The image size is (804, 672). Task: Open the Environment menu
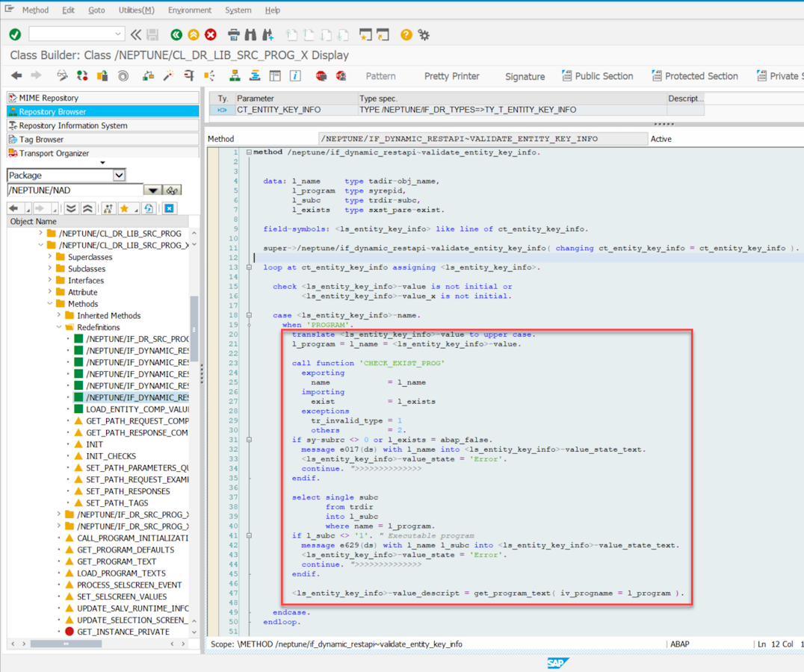(189, 10)
